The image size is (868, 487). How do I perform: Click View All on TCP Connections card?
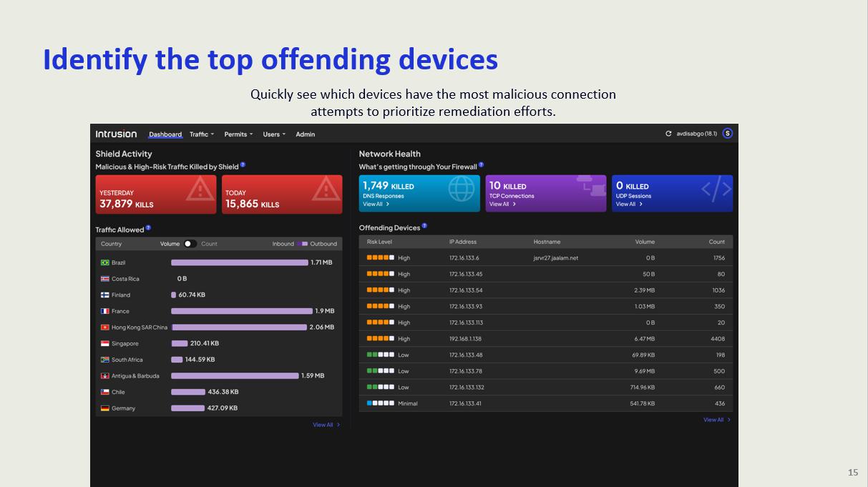(502, 205)
